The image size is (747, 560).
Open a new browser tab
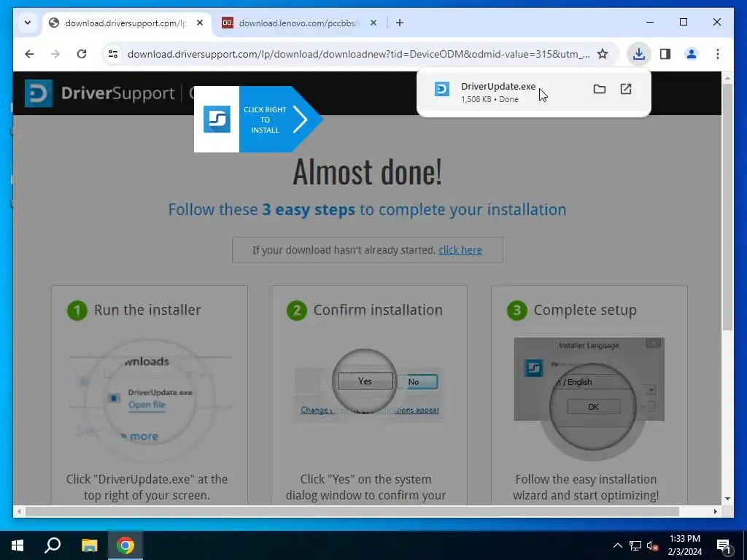click(400, 23)
